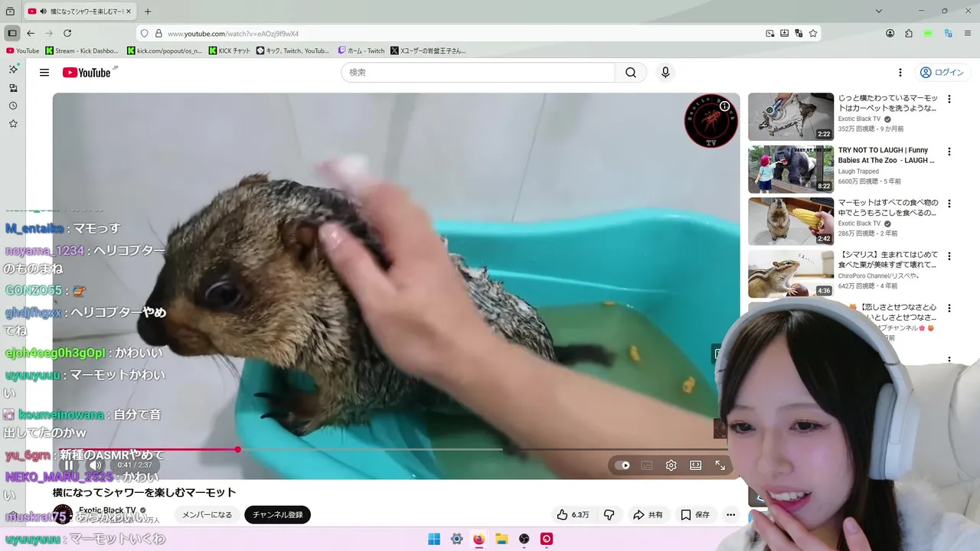This screenshot has width=980, height=551.
Task: Bookmark this page with the star
Action: click(x=813, y=34)
